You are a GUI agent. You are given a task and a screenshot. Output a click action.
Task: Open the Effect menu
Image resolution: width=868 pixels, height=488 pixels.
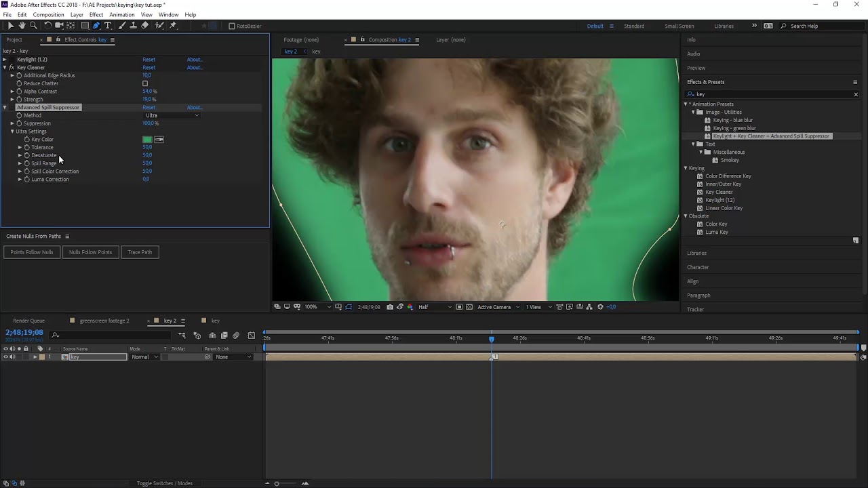click(x=96, y=14)
